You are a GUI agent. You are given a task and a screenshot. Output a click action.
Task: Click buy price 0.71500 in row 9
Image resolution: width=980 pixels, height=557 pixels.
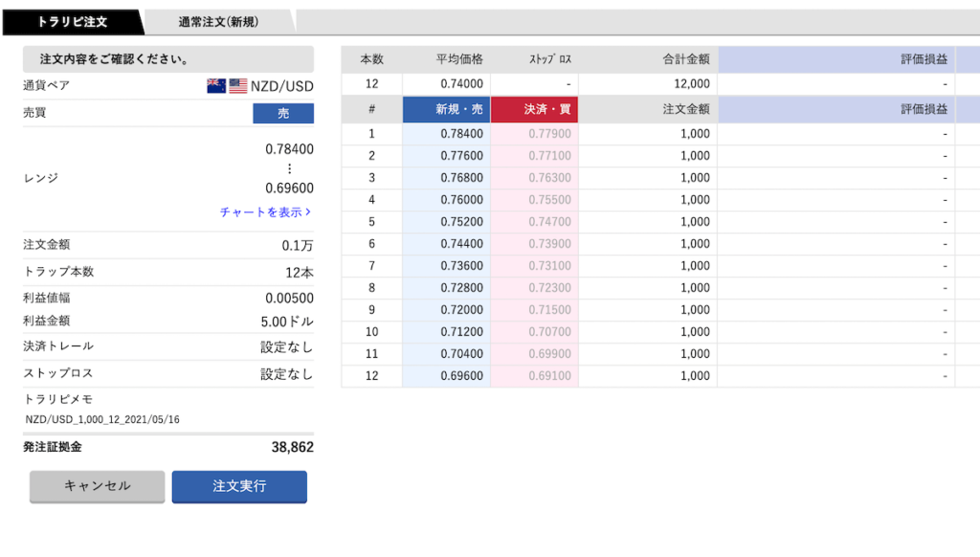(x=549, y=309)
